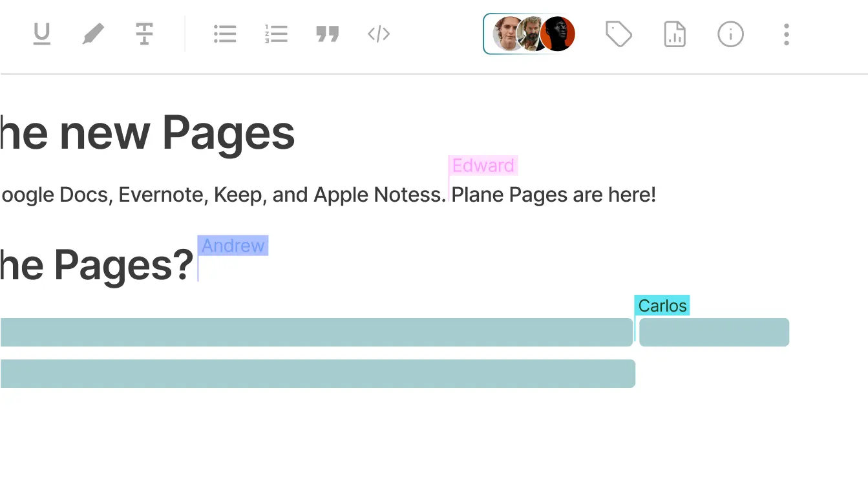Click Edward's pink cursor label

483,166
